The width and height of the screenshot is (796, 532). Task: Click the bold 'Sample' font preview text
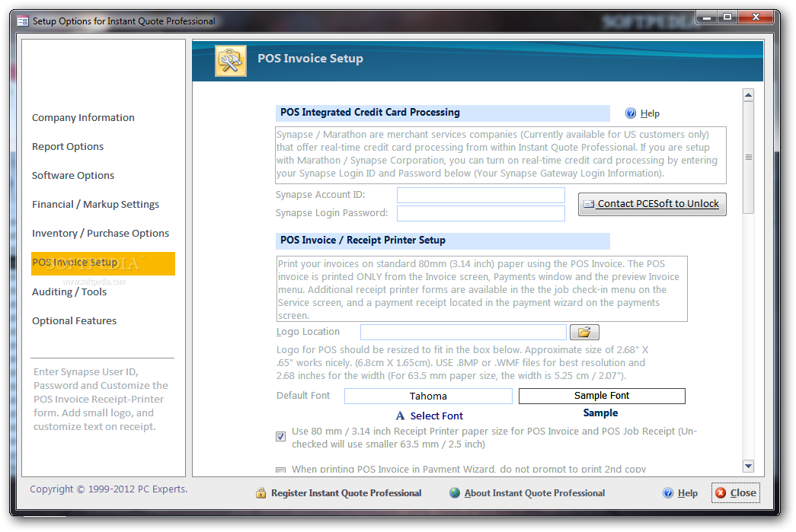(x=600, y=413)
